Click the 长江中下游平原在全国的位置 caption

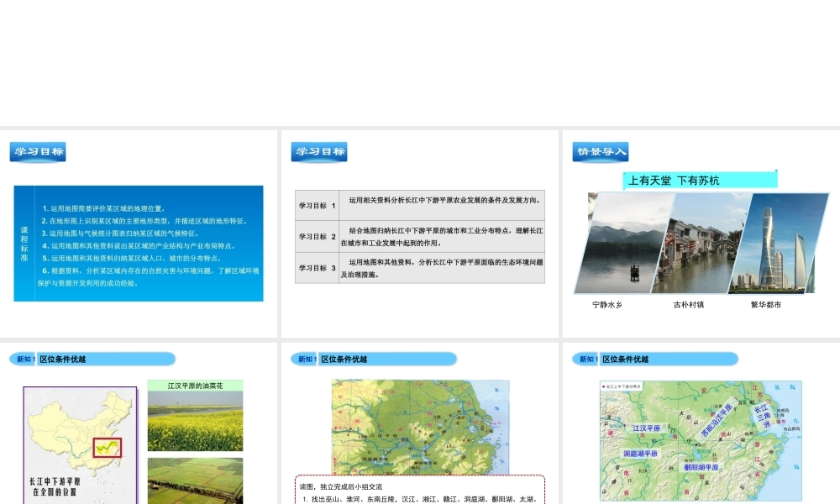pos(54,487)
